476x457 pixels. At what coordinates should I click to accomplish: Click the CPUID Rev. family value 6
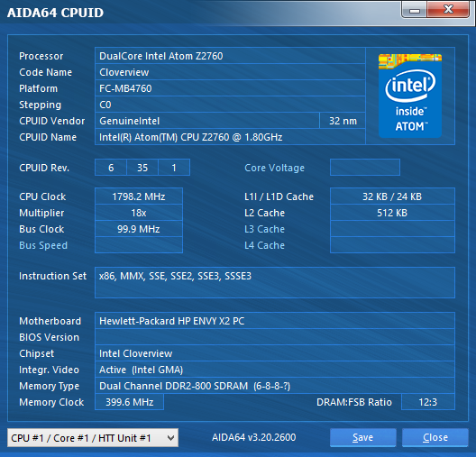point(111,168)
